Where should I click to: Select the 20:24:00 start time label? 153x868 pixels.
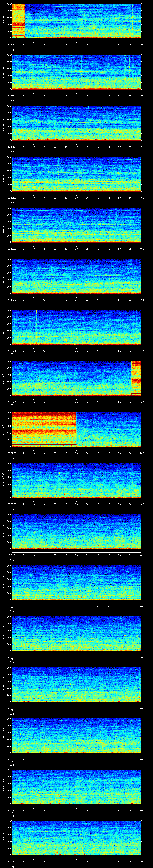point(12,555)
